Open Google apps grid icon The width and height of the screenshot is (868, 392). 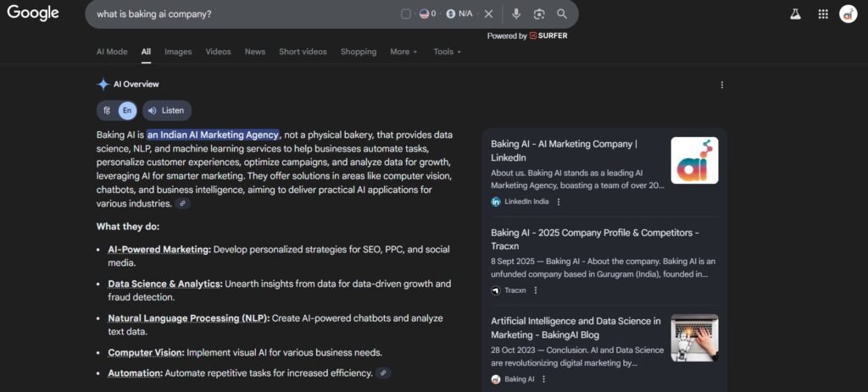coord(823,14)
